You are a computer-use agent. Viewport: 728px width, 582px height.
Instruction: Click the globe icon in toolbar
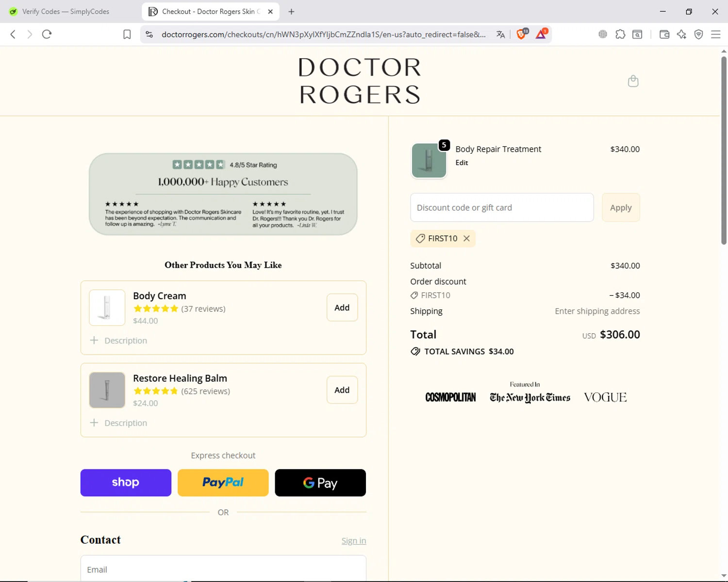[x=603, y=34]
